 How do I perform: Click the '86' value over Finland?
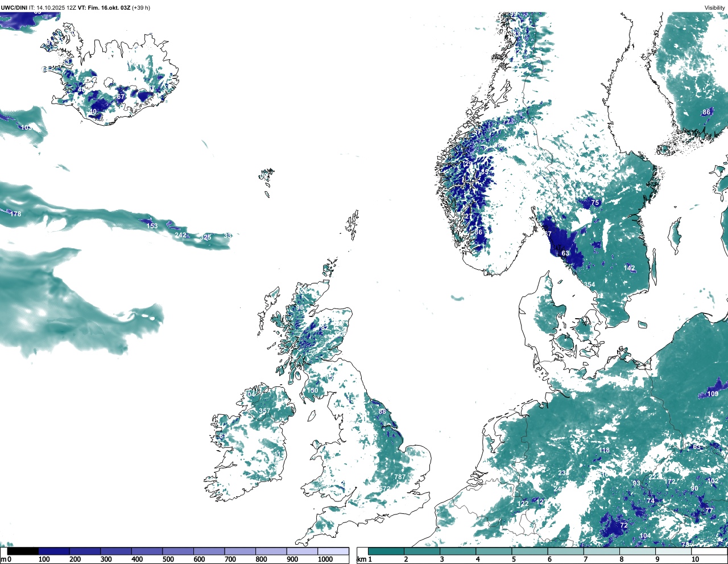pyautogui.click(x=706, y=112)
